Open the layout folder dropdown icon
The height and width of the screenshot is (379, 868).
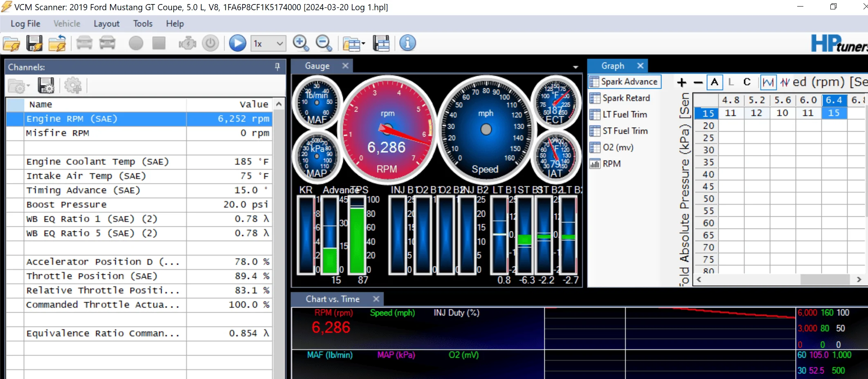[x=353, y=43]
